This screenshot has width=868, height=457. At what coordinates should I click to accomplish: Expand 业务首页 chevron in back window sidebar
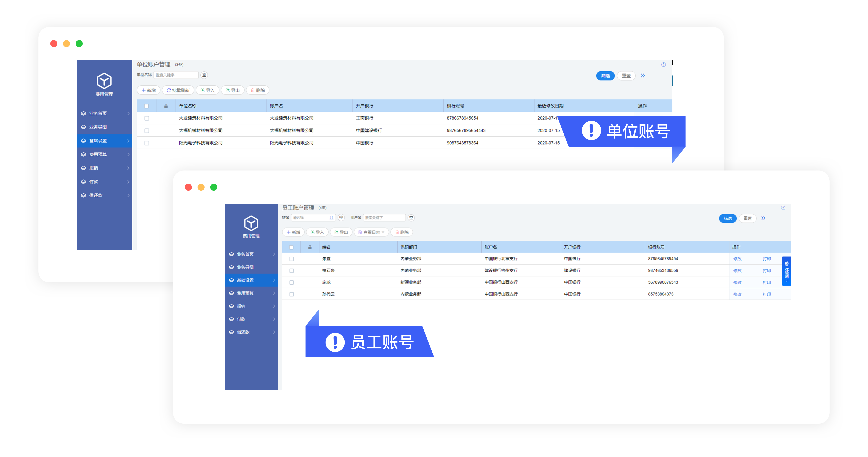click(x=128, y=113)
